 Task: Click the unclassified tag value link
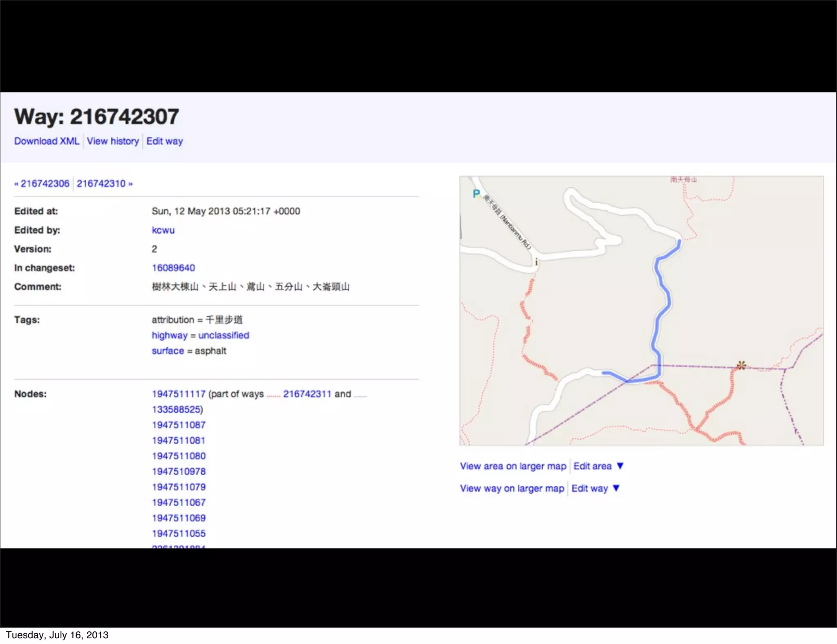224,335
